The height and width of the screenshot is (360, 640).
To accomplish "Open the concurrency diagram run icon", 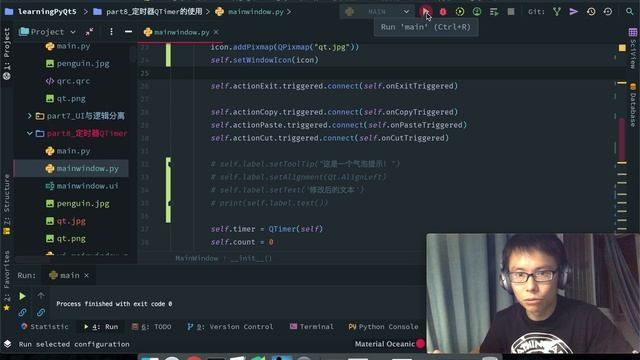I will point(494,12).
